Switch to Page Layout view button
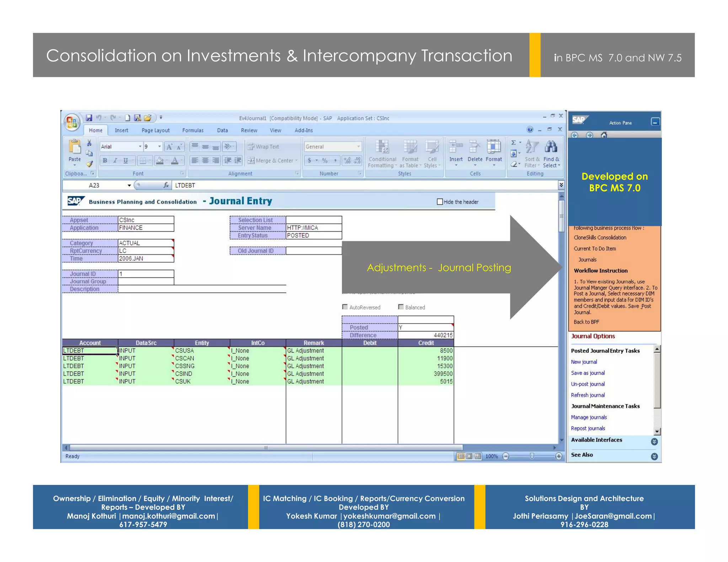 tap(469, 456)
